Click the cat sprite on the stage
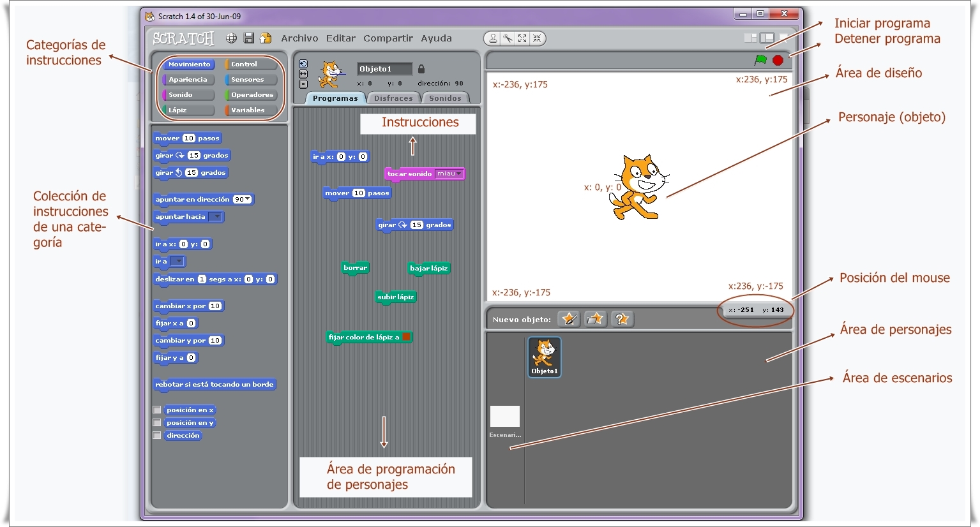The height and width of the screenshot is (527, 980). click(x=638, y=187)
